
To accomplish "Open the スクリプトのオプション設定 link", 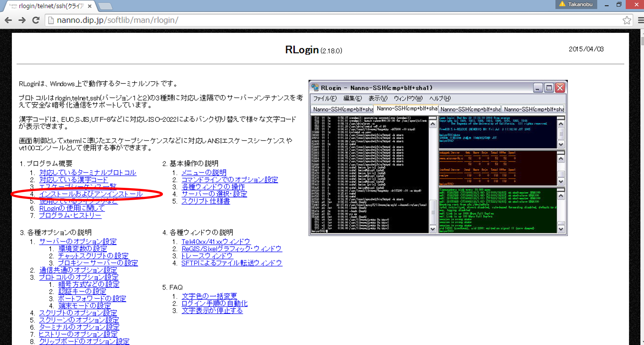I will [x=78, y=313].
